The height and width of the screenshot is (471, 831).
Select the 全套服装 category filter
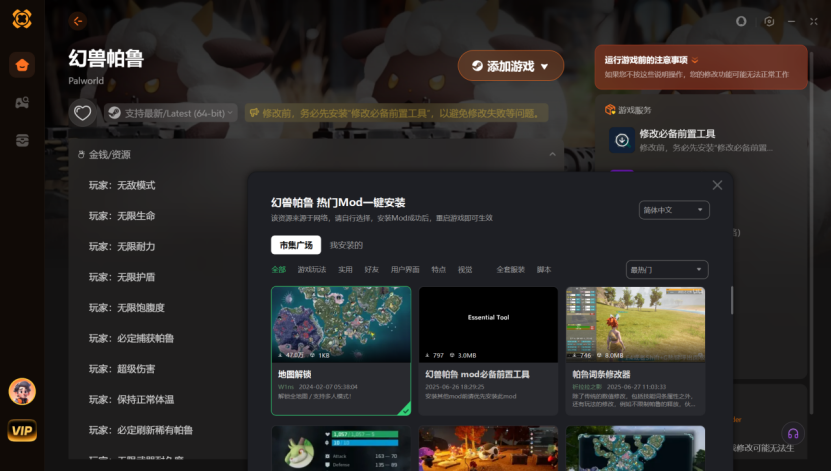[510, 270]
